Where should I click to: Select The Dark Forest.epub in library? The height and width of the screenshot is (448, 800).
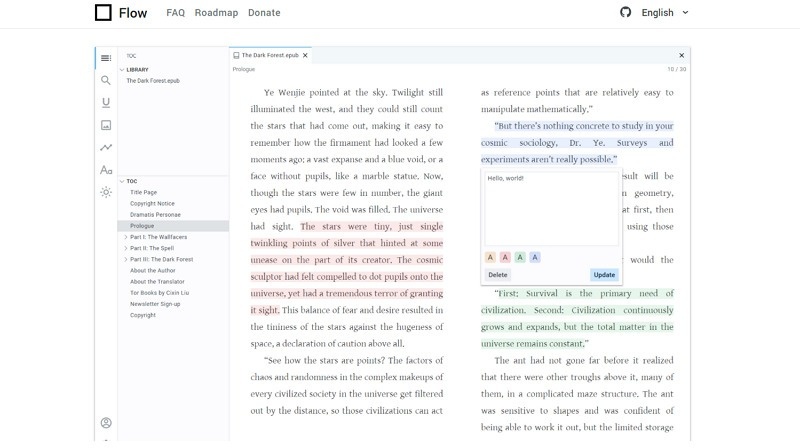(153, 81)
